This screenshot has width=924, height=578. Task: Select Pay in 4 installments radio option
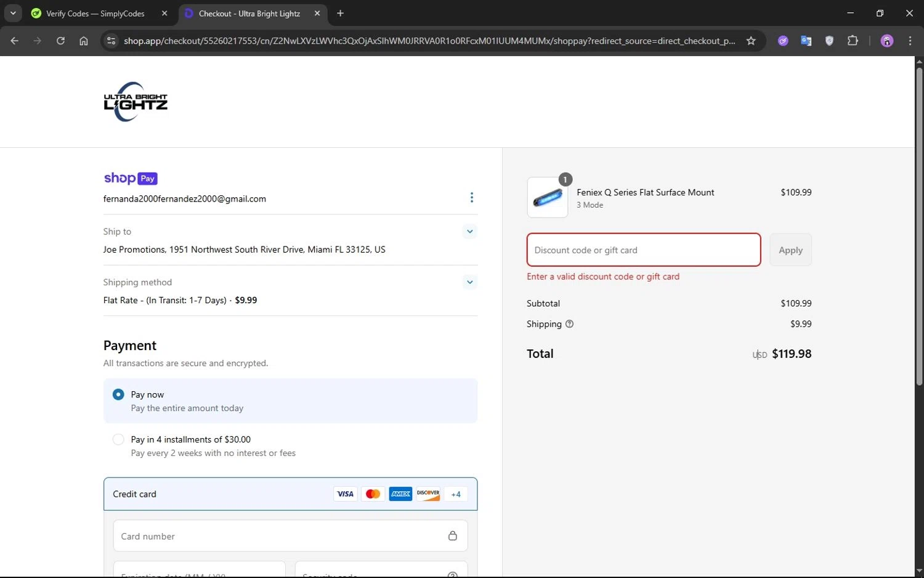point(118,439)
